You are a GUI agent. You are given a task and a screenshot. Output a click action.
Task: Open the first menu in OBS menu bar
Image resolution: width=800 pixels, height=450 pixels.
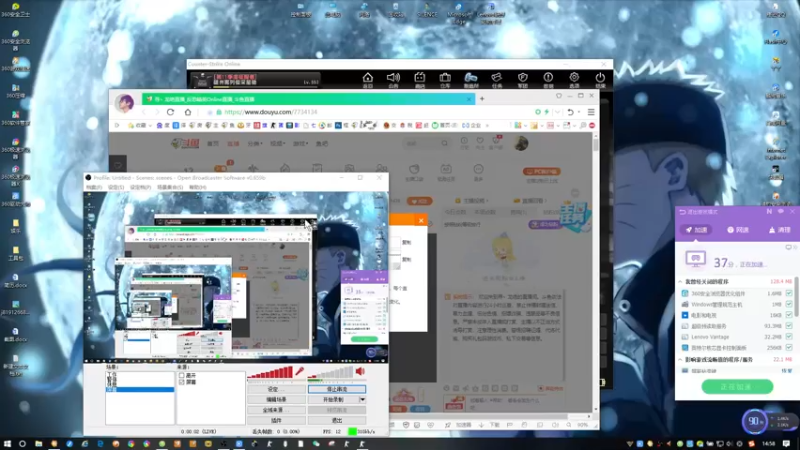94,187
